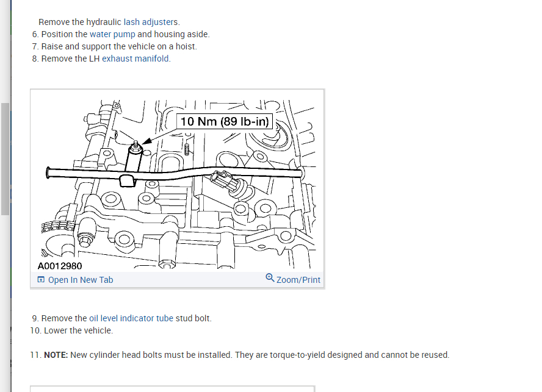Click step 10 Lower the vehicle text
Image resolution: width=542 pixels, height=392 pixels.
coord(71,330)
